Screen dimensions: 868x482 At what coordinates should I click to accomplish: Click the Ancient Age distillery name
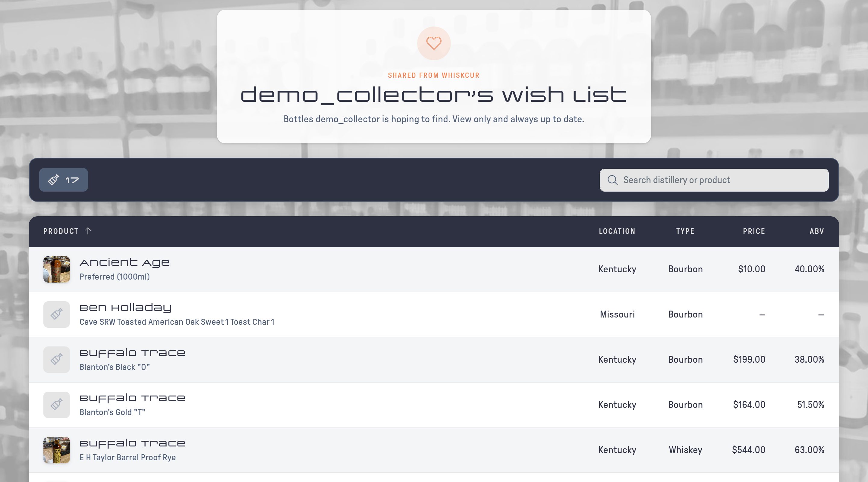pos(124,262)
